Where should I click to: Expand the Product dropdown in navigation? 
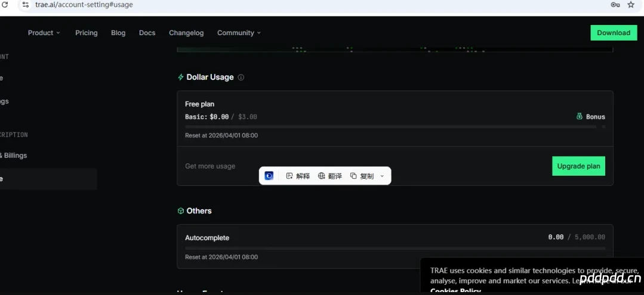[44, 33]
